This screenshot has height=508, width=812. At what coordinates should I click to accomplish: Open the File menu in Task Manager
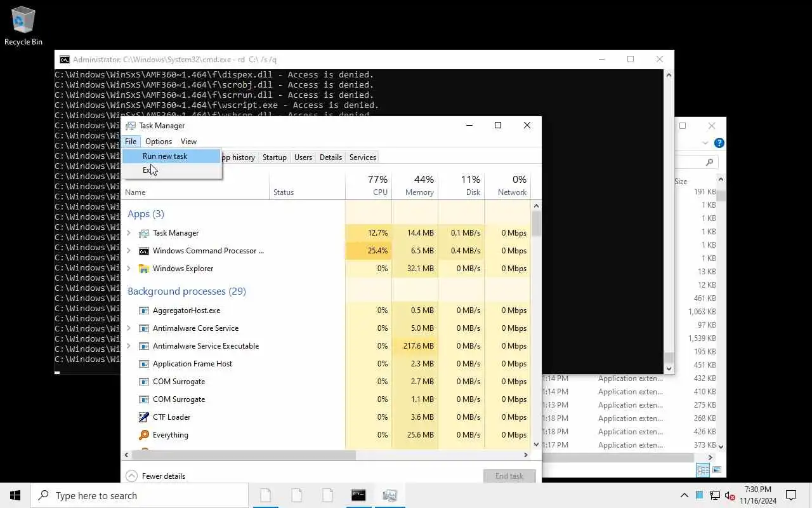[131, 142]
